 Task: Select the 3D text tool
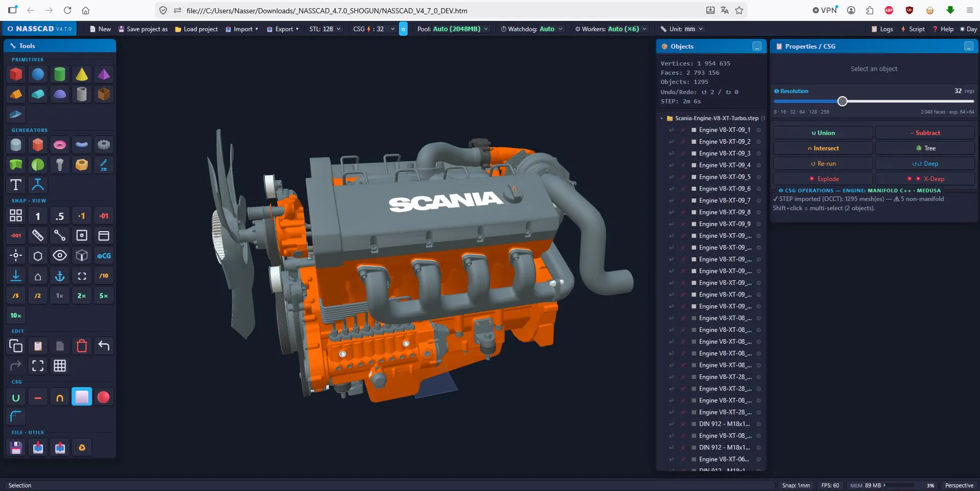[x=16, y=185]
